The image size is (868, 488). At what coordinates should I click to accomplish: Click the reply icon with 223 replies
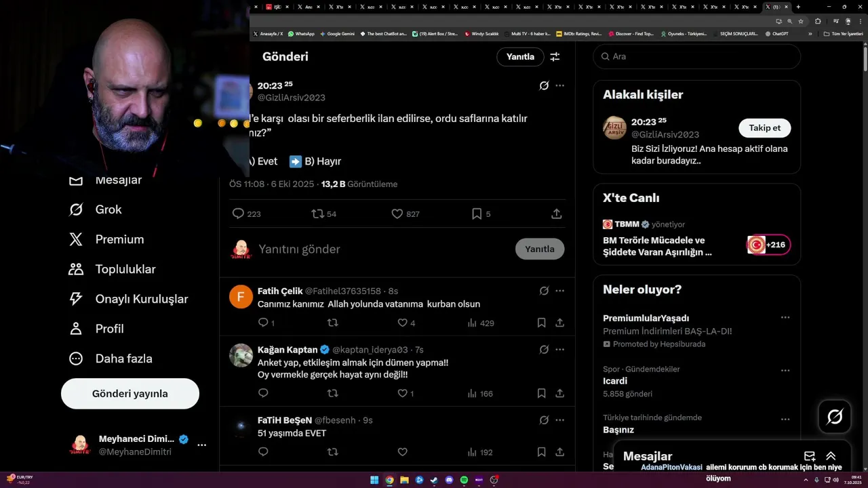click(x=246, y=213)
